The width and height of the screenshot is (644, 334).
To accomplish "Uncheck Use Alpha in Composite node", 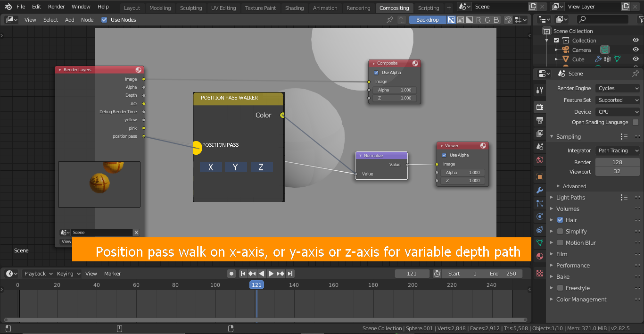I will click(x=376, y=73).
